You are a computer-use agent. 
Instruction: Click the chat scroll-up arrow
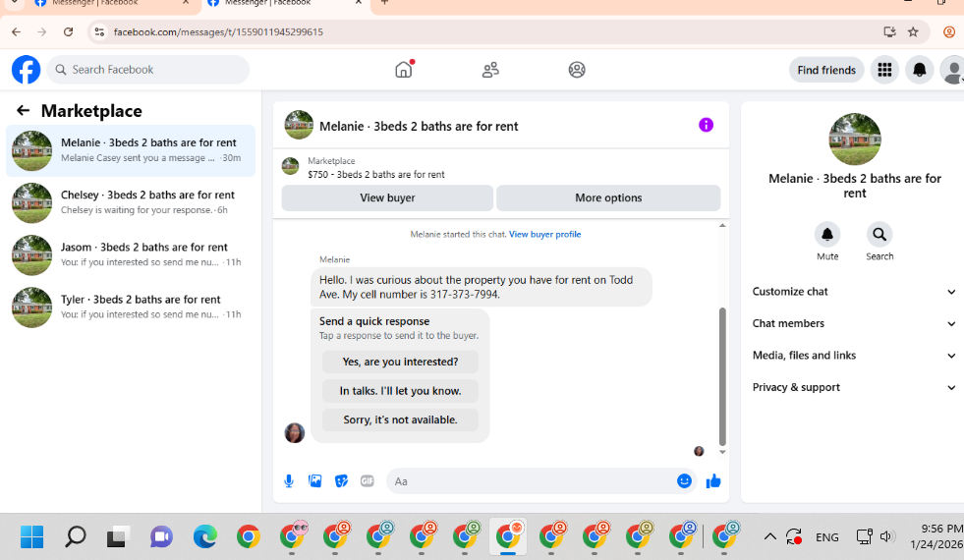click(722, 226)
